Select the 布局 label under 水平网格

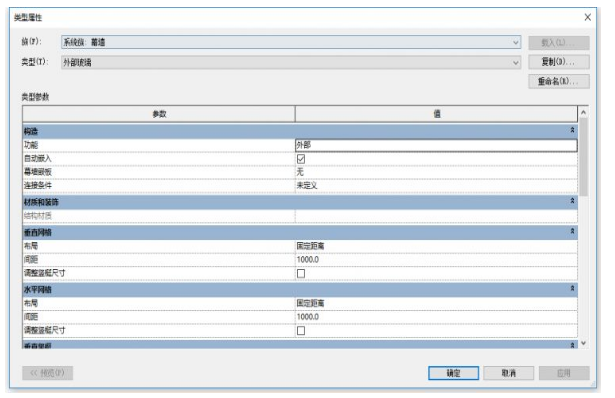(x=31, y=303)
